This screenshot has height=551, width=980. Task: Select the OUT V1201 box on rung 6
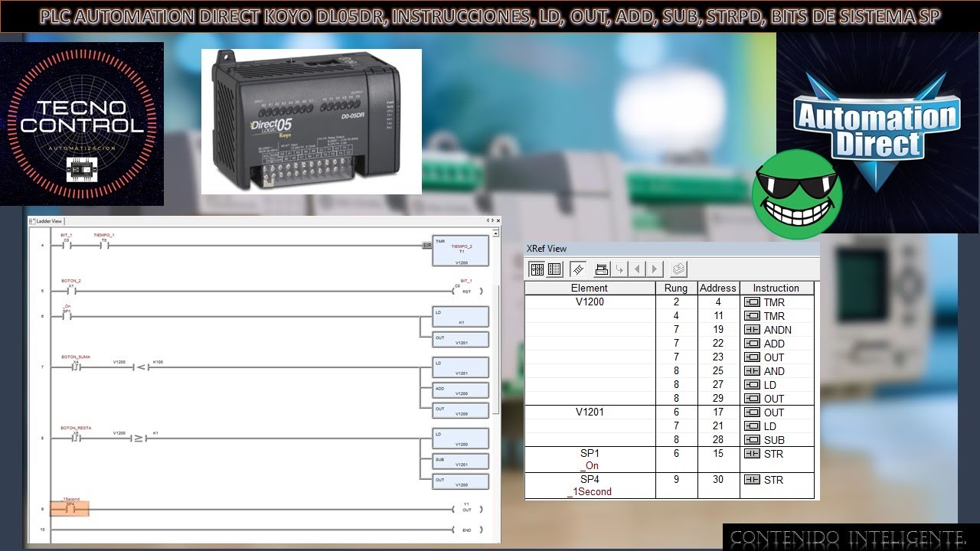pyautogui.click(x=460, y=340)
